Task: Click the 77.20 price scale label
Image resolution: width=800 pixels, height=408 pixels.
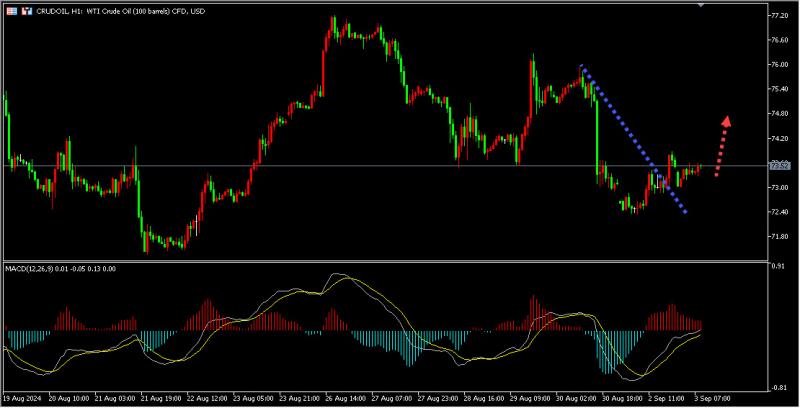Action: pyautogui.click(x=779, y=16)
